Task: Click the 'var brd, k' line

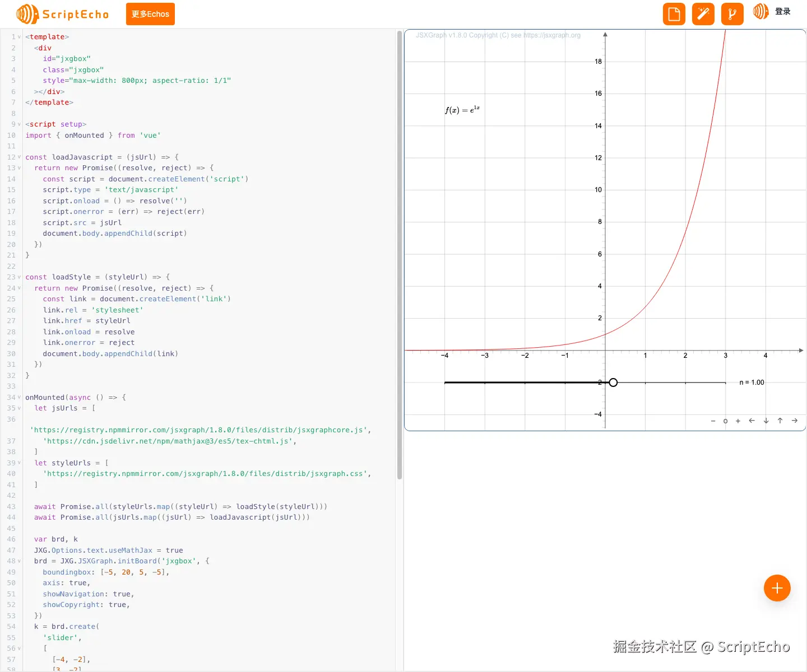Action: 56,539
